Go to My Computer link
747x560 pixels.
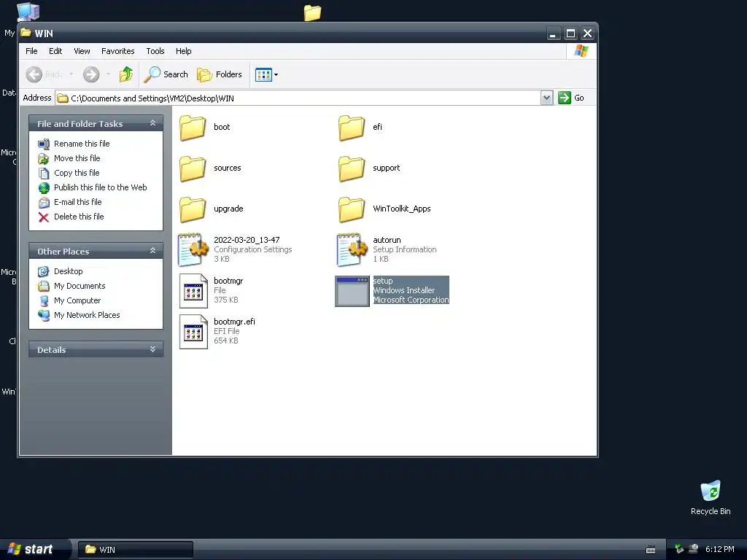[x=77, y=301]
